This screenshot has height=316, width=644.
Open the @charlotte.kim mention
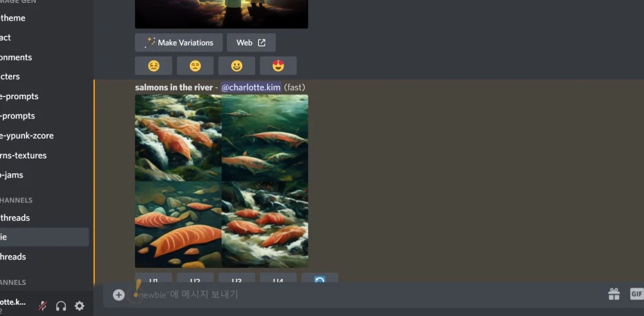pyautogui.click(x=251, y=87)
